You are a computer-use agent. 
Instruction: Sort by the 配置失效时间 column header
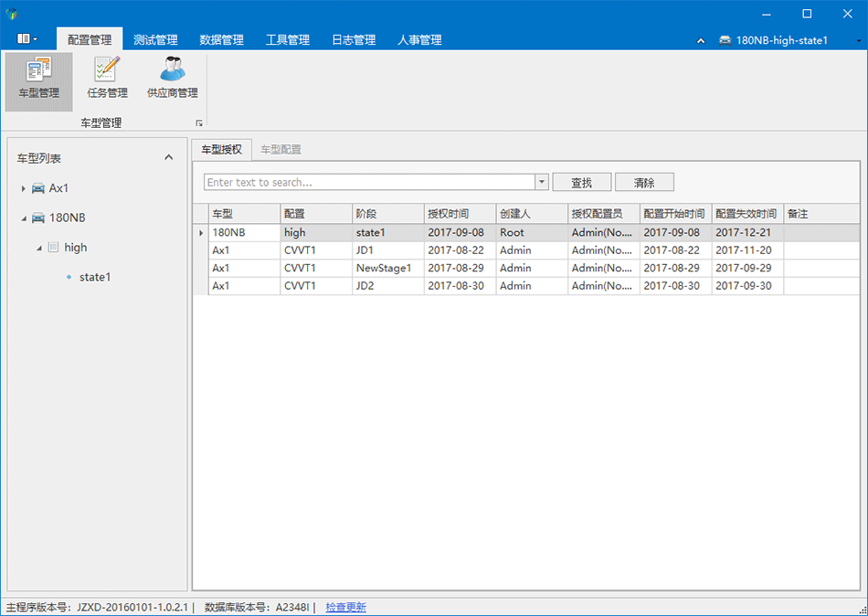[x=748, y=214]
